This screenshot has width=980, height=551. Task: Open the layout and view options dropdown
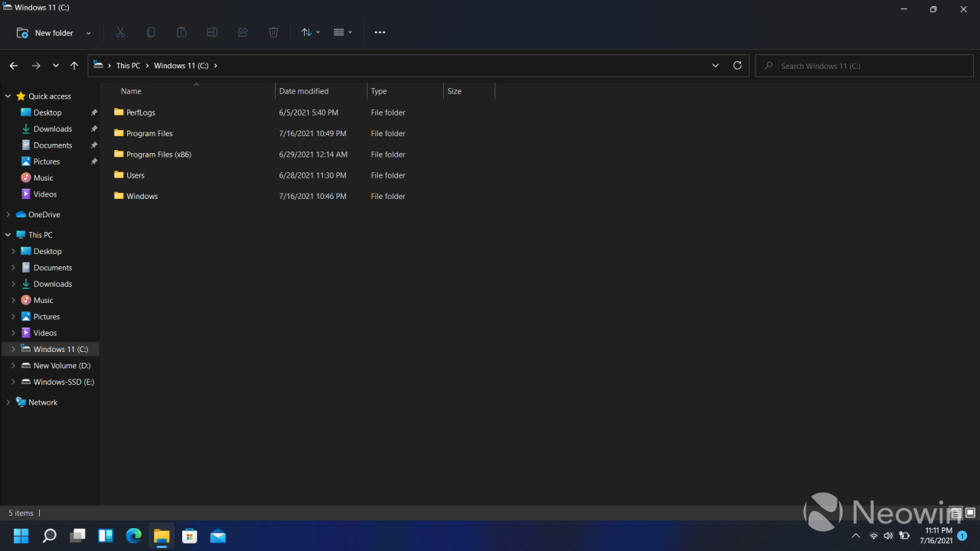(342, 32)
